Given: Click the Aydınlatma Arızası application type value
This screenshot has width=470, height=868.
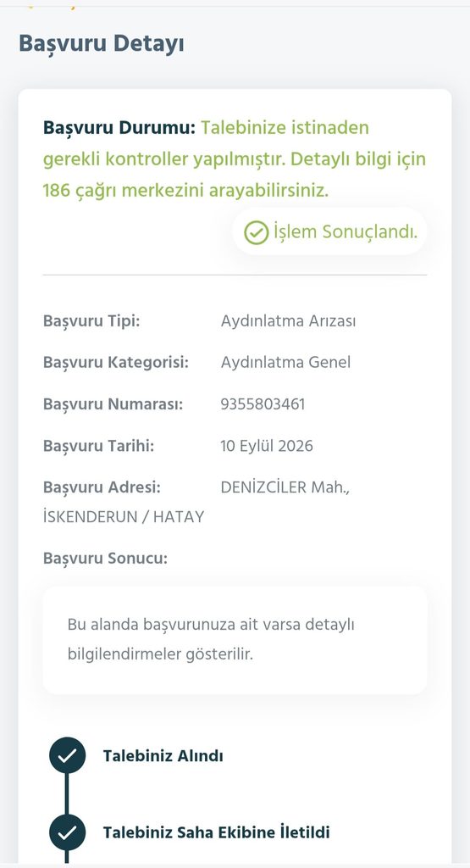Looking at the screenshot, I should coord(288,321).
